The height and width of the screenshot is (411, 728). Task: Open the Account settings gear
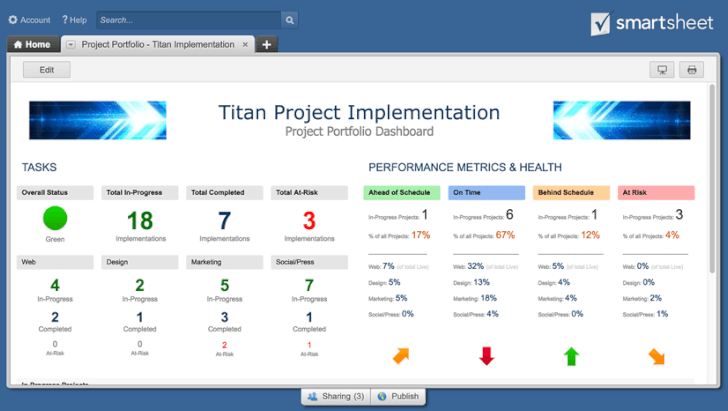13,20
